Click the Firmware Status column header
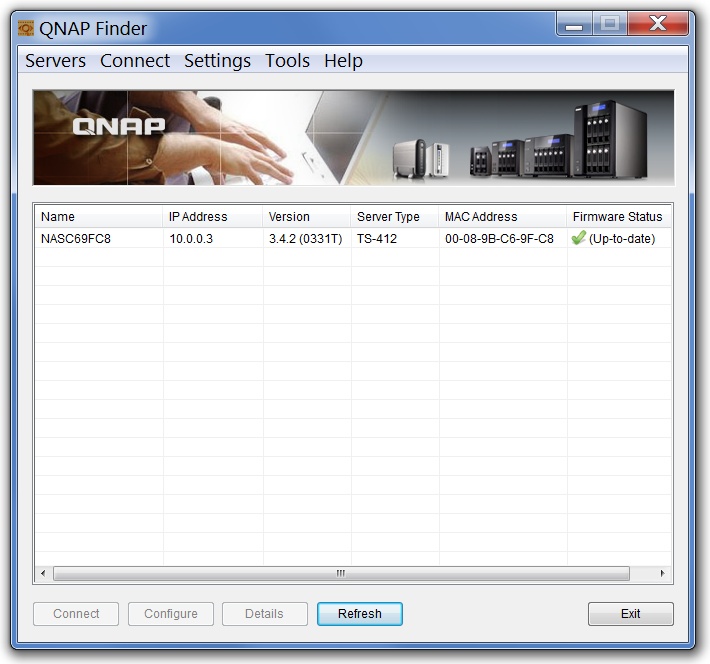This screenshot has width=710, height=664. coord(617,217)
